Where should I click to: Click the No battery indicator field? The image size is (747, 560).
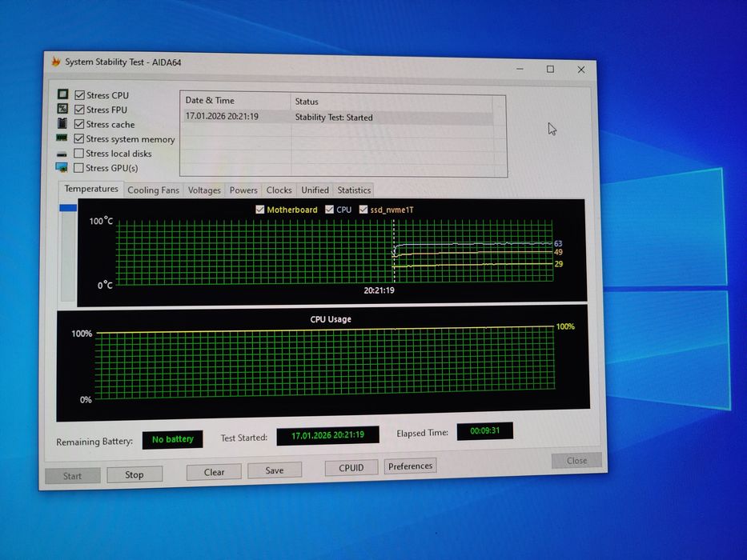coord(172,439)
